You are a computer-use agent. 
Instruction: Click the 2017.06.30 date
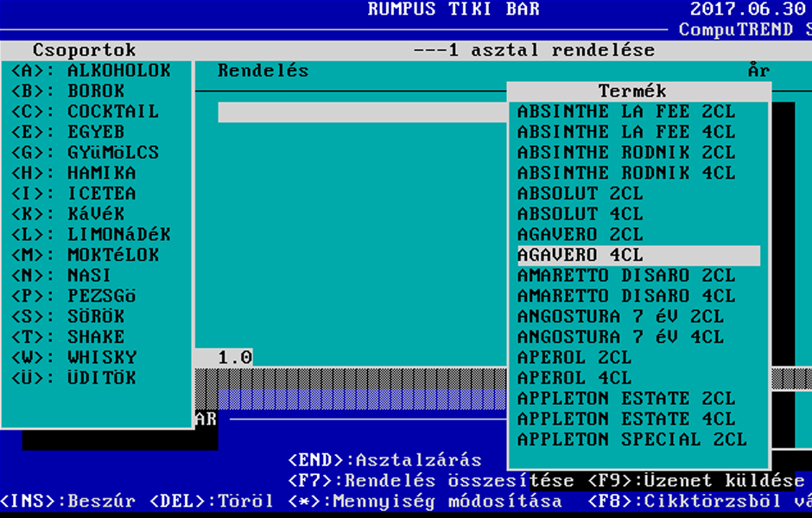coord(748,9)
